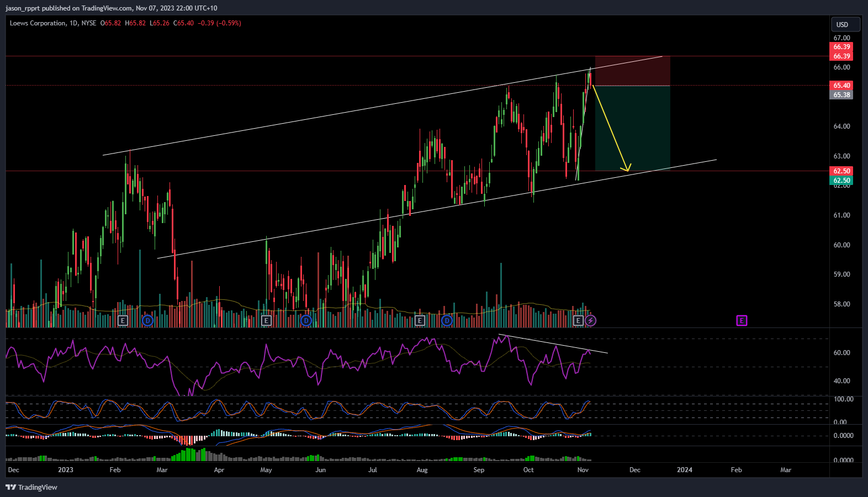Click the 100.00 stochastic scale label
The width and height of the screenshot is (868, 497).
tap(843, 399)
